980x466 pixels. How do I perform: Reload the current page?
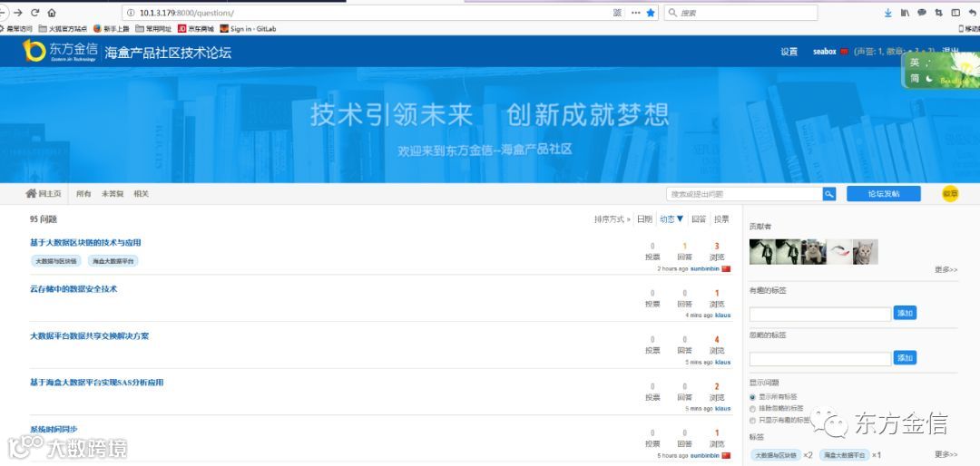(34, 13)
